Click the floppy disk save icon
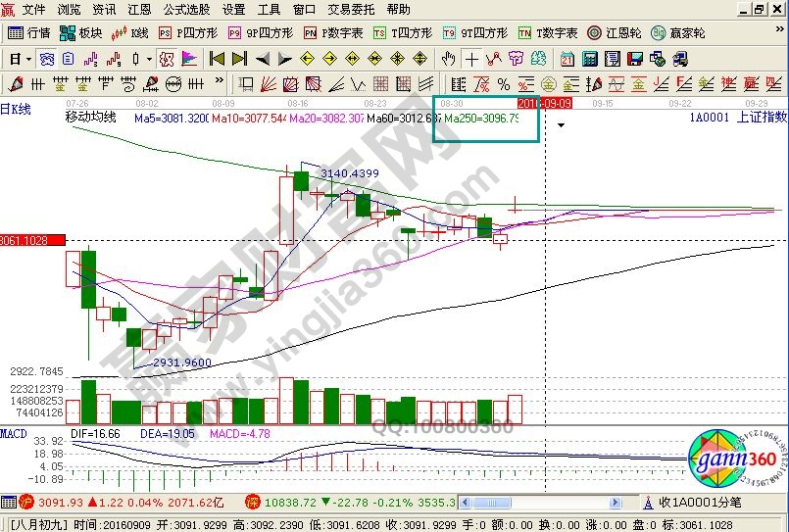This screenshot has width=789, height=532. point(634,58)
